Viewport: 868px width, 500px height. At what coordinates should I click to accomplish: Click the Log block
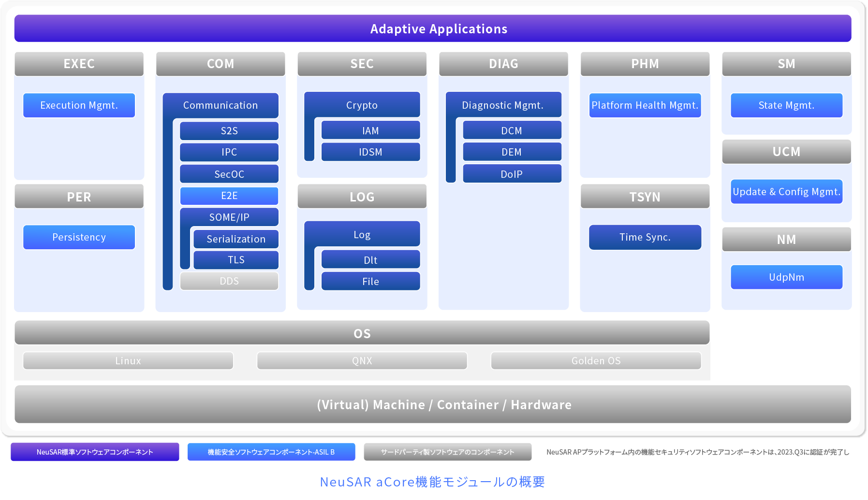point(362,234)
